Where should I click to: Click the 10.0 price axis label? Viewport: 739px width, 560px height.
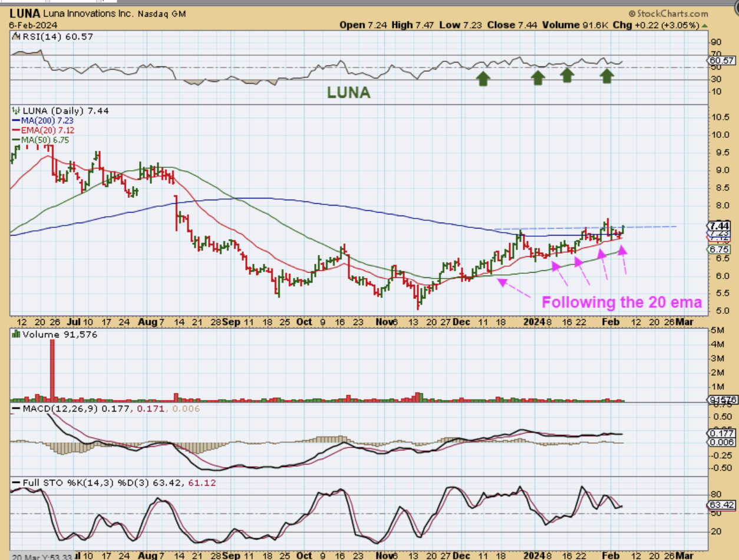(722, 135)
